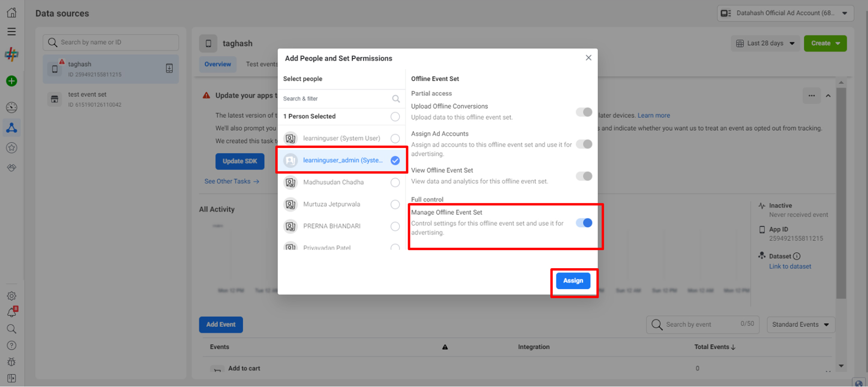868x387 pixels.
Task: Switch to the Test events tab
Action: 262,64
